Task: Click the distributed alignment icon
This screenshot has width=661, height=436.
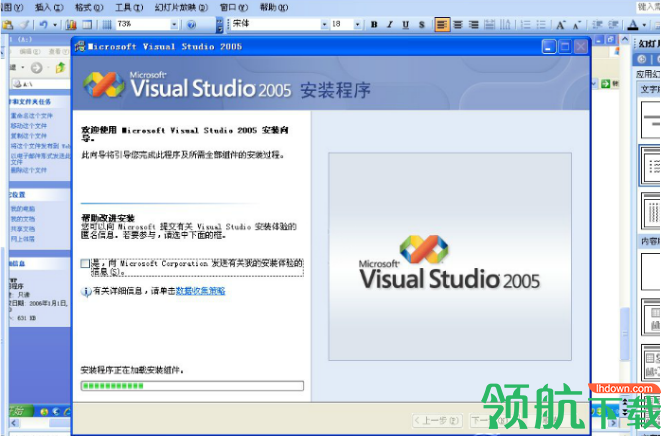Action: (x=489, y=24)
